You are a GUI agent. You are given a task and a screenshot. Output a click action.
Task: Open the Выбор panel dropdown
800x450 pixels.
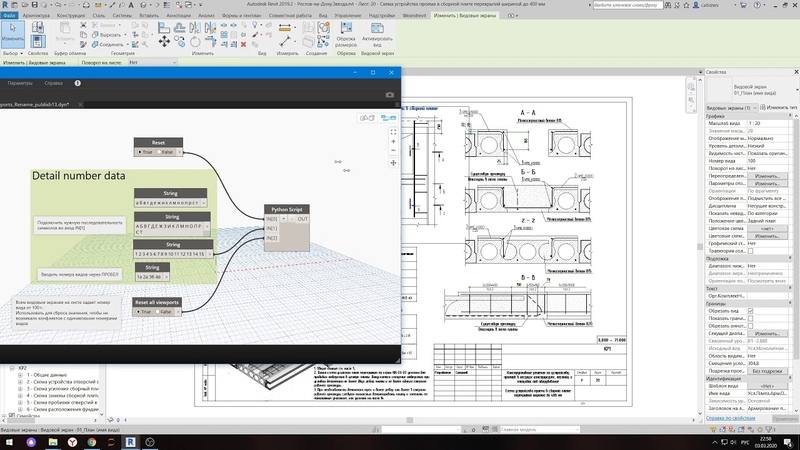coord(14,53)
